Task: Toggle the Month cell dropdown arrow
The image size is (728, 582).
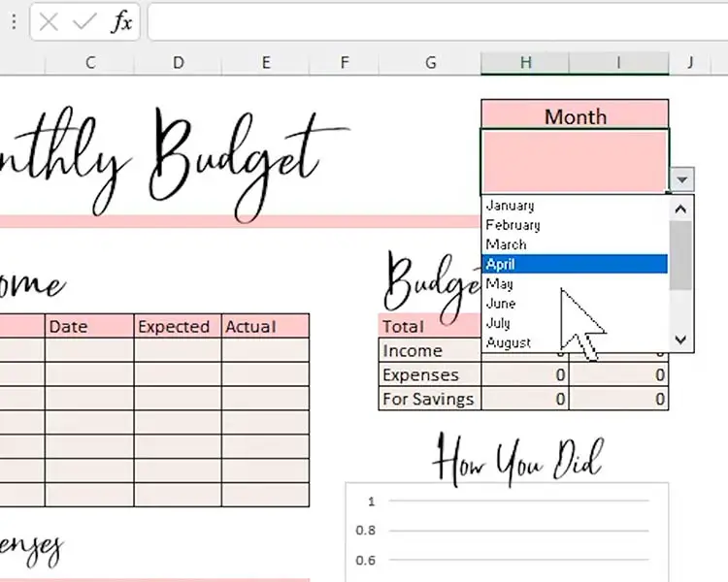Action: pos(682,179)
